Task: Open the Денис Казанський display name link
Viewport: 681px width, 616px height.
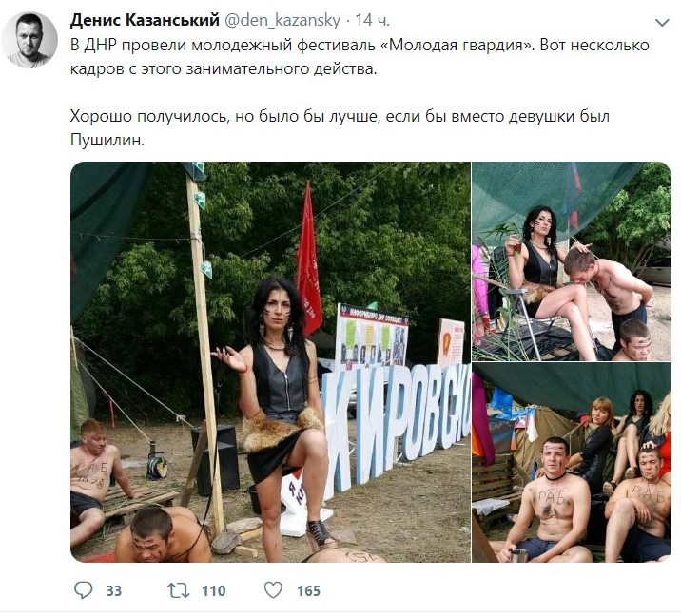Action: [x=145, y=20]
